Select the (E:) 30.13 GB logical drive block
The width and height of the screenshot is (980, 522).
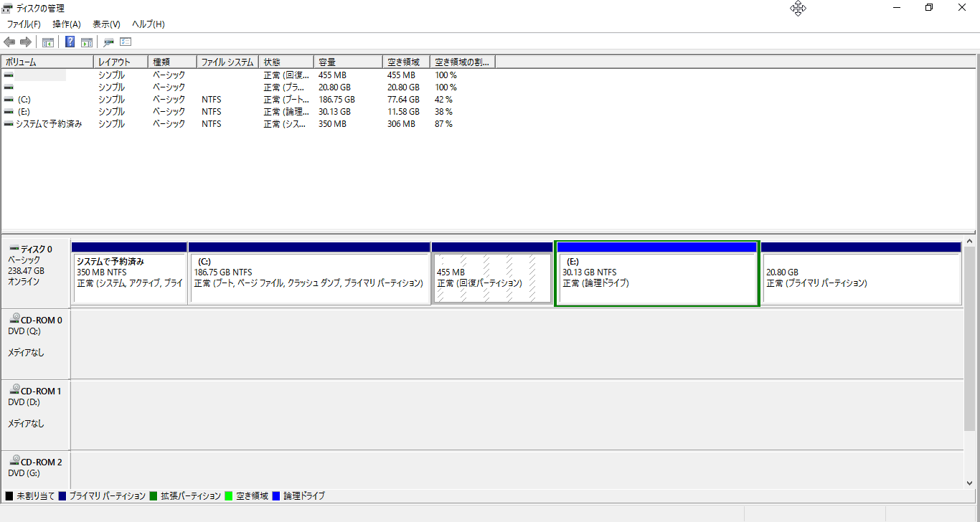tap(657, 273)
